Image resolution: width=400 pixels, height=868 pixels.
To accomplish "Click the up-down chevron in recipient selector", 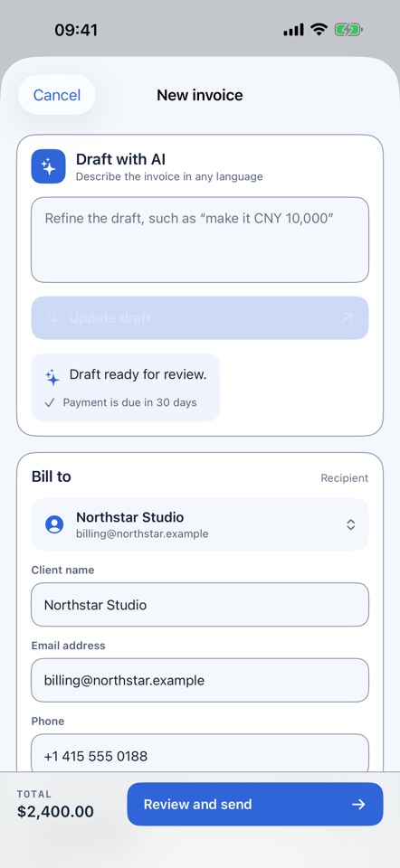I will click(351, 524).
